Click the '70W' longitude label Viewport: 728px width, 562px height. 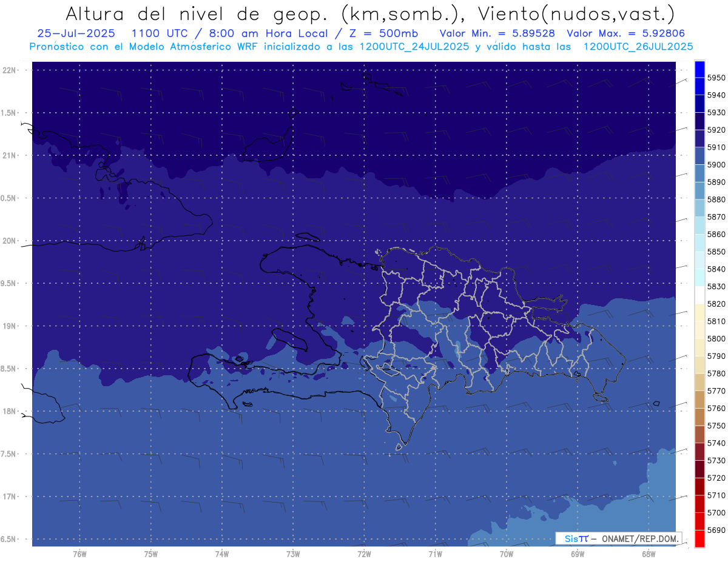[x=507, y=554]
